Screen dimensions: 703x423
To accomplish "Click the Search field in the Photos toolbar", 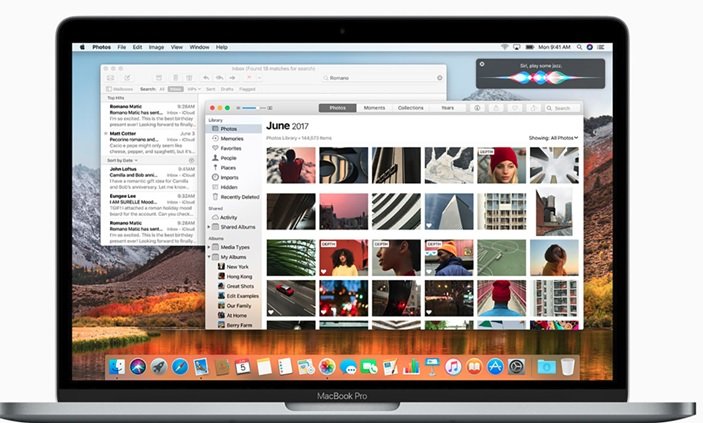I will coord(561,108).
